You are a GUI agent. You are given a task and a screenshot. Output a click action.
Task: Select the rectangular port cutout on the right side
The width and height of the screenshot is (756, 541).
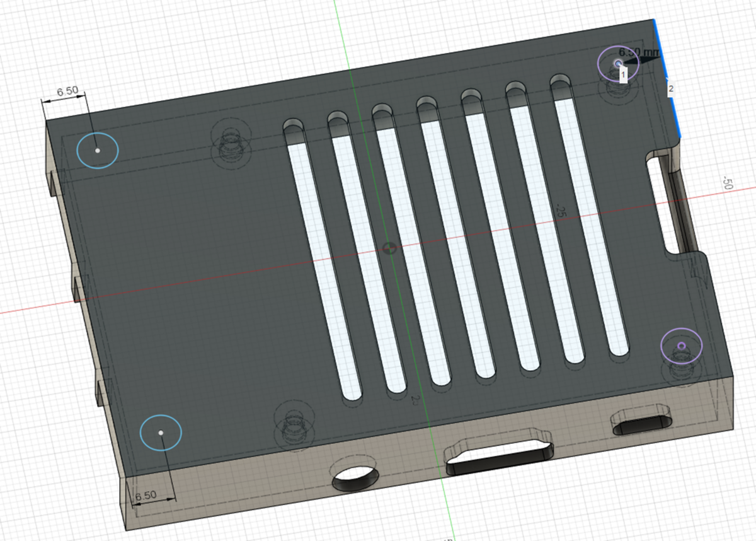(x=670, y=205)
